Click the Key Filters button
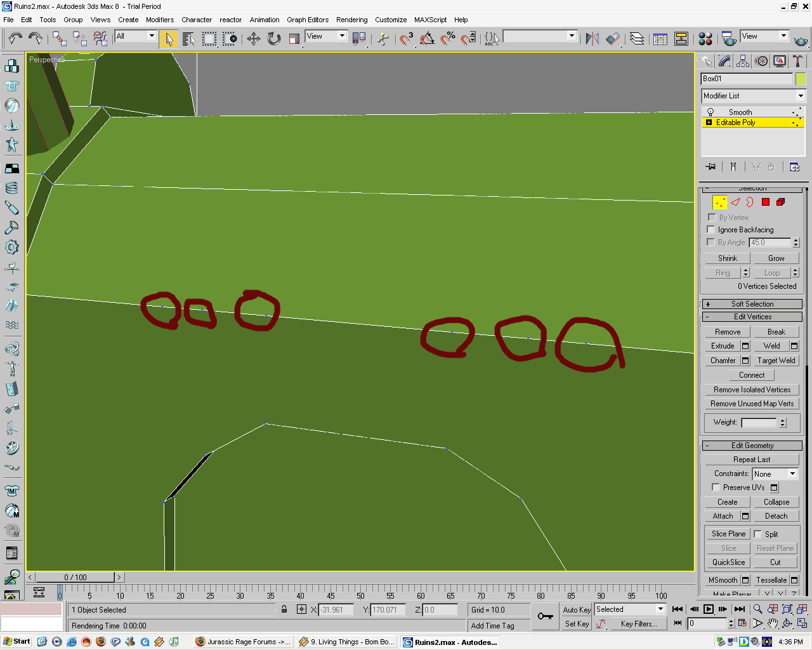Image resolution: width=812 pixels, height=650 pixels. [x=639, y=624]
